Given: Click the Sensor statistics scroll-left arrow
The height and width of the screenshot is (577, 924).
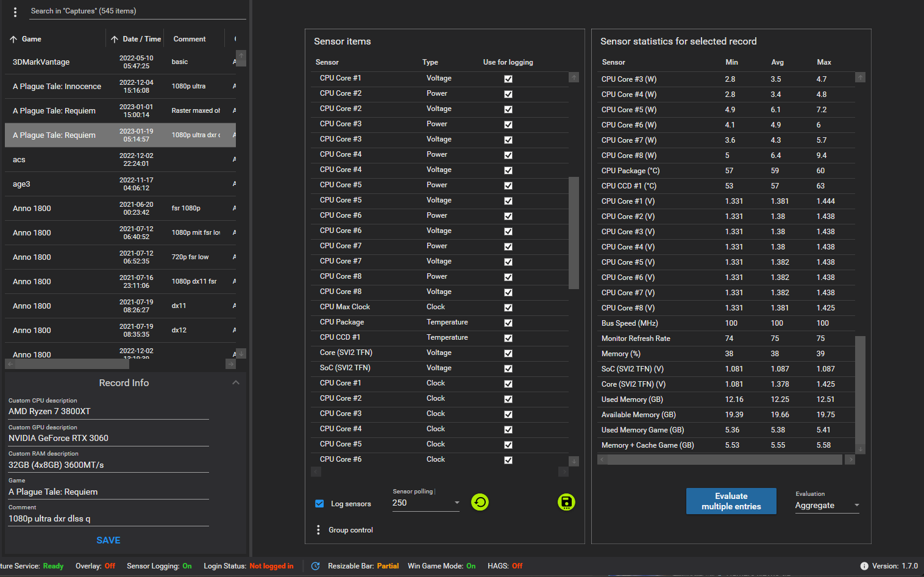Looking at the screenshot, I should [602, 459].
